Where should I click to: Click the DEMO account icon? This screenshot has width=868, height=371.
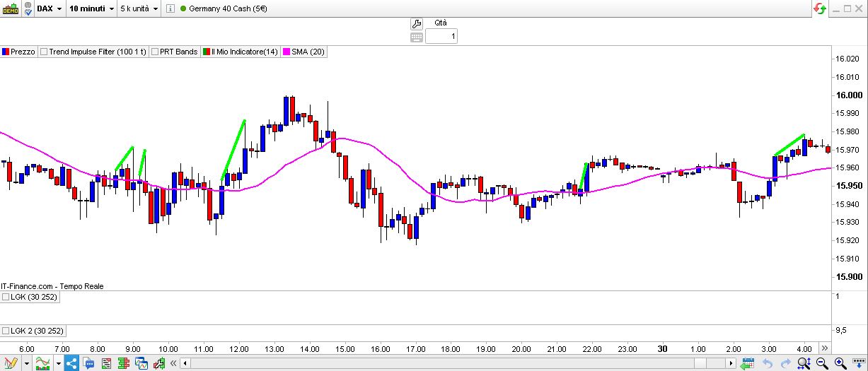pos(9,8)
